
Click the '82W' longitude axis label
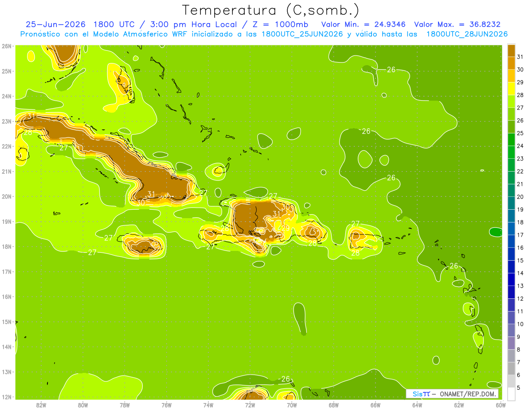click(41, 405)
